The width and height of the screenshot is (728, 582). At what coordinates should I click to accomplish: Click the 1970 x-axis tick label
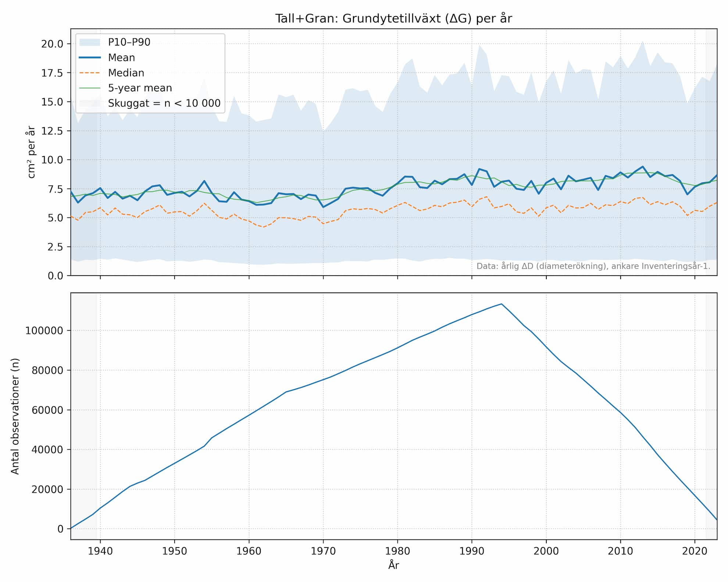323,551
